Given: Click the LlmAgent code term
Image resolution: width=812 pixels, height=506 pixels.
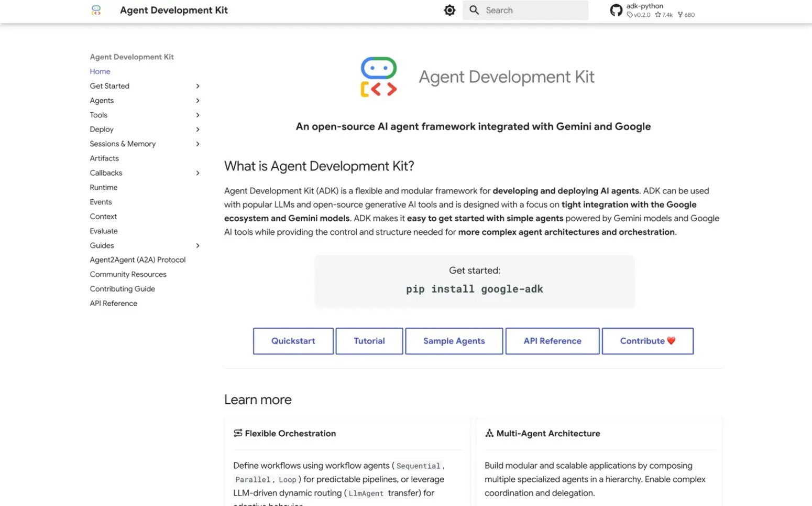Looking at the screenshot, I should [x=366, y=493].
